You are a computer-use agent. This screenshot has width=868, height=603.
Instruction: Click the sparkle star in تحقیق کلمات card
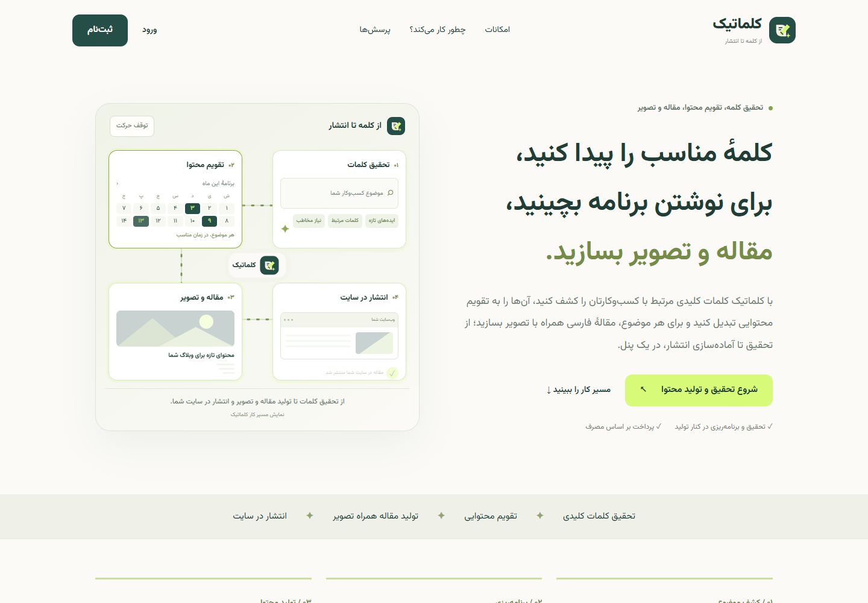285,229
